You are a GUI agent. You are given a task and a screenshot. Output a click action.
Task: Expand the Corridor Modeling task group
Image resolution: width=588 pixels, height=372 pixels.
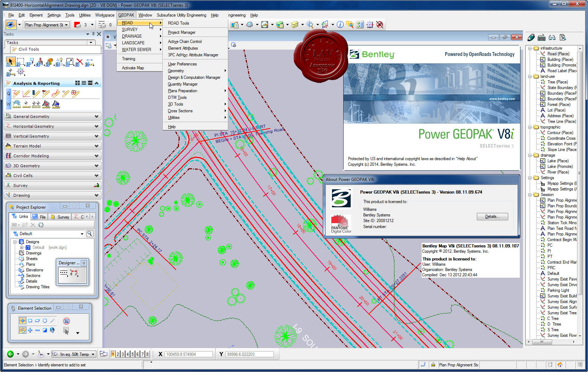(x=53, y=156)
